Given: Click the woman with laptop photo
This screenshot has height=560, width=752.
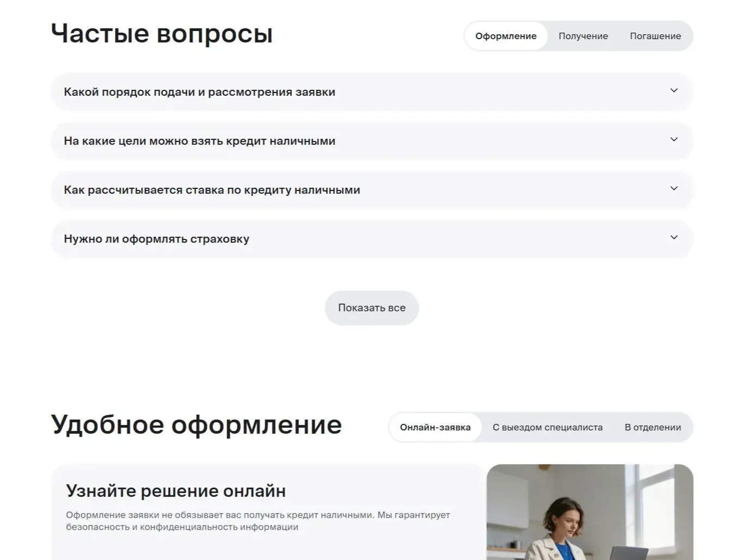Looking at the screenshot, I should coord(590,512).
